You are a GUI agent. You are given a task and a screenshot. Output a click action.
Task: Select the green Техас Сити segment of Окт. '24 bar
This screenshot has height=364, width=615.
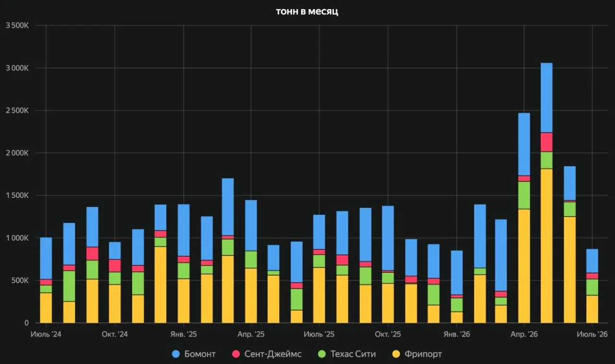click(x=115, y=279)
